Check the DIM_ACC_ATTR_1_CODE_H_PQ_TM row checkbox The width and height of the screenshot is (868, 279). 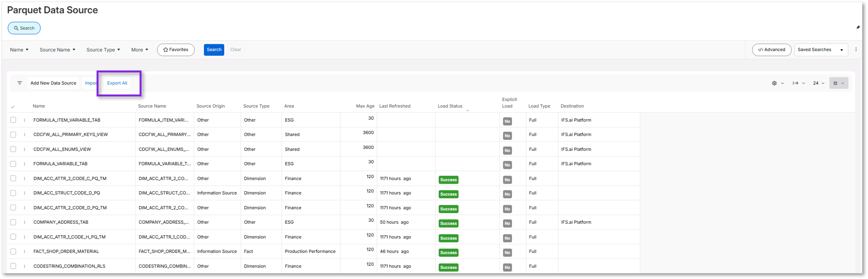pyautogui.click(x=13, y=237)
